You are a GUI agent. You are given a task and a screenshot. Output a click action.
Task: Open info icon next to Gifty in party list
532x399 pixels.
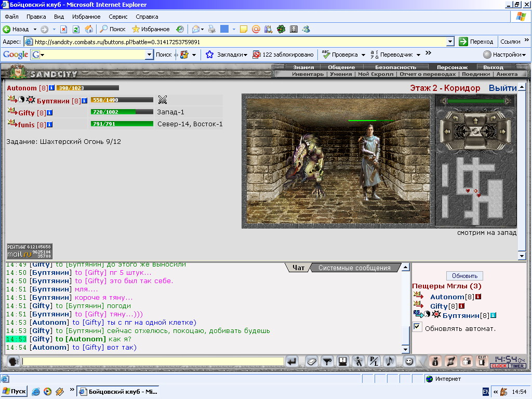pyautogui.click(x=49, y=113)
